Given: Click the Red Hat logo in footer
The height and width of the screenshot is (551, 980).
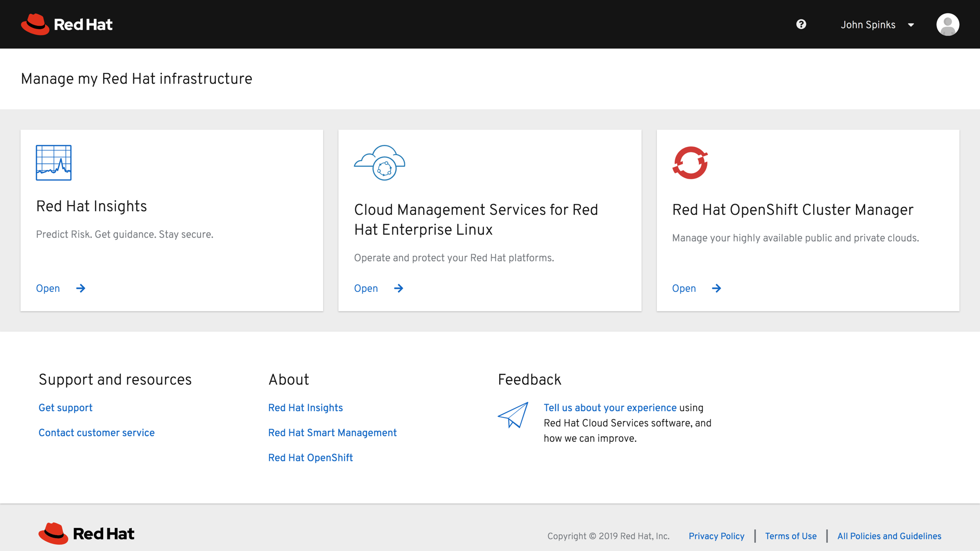Looking at the screenshot, I should [x=86, y=534].
